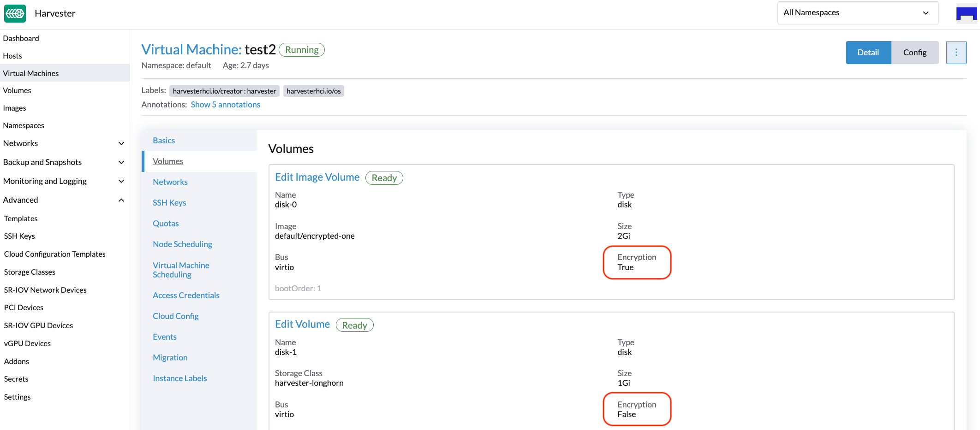
Task: Show 5 annotations link
Action: pyautogui.click(x=225, y=105)
